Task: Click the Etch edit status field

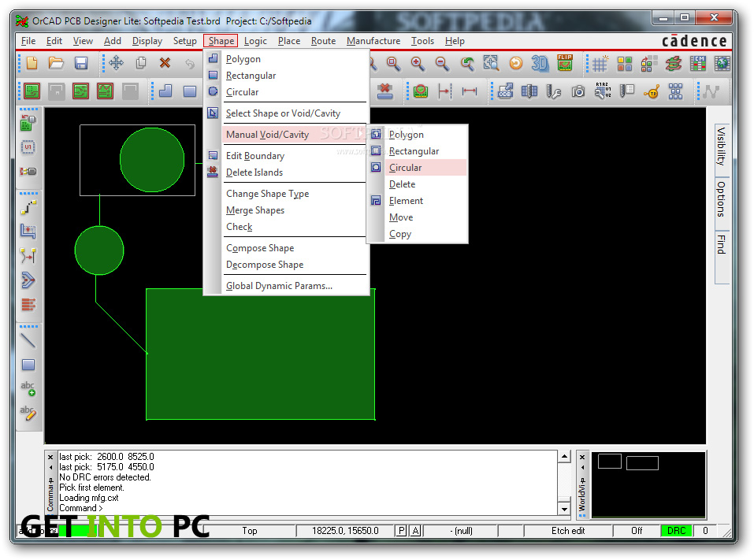Action: coord(568,531)
